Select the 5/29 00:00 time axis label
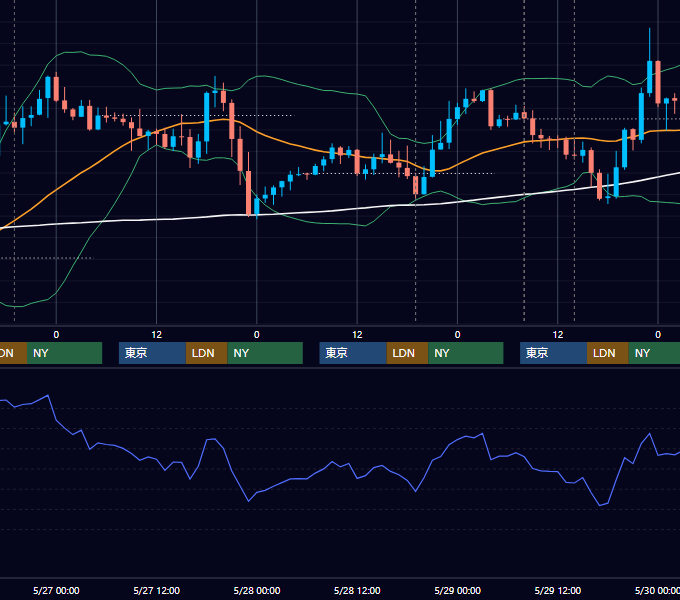Image resolution: width=680 pixels, height=600 pixels. [458, 590]
